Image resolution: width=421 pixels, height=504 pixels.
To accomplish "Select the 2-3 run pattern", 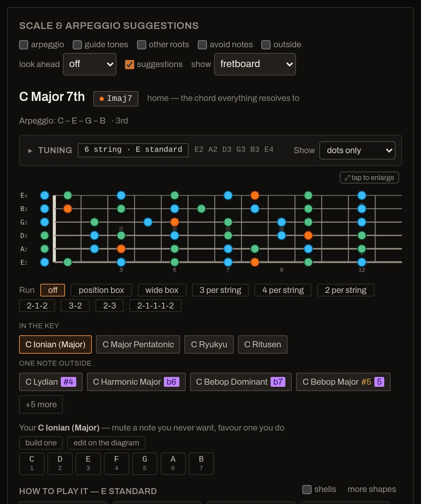I will [109, 306].
